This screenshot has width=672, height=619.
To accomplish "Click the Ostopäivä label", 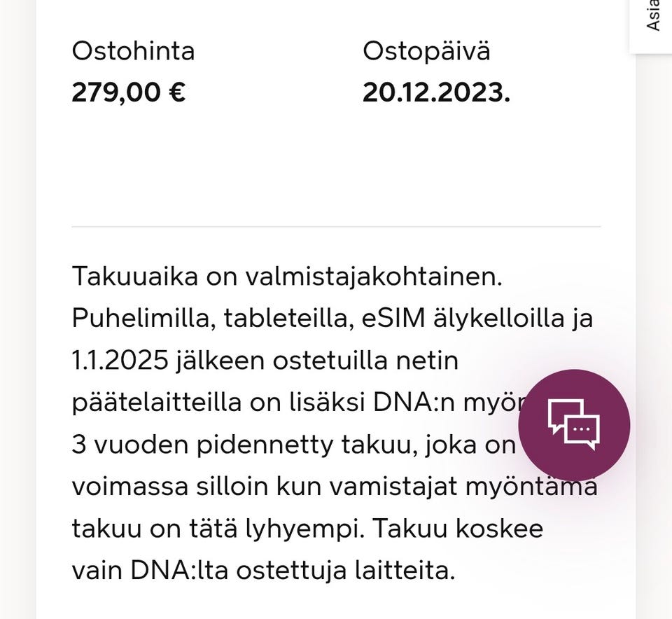I will [x=426, y=50].
